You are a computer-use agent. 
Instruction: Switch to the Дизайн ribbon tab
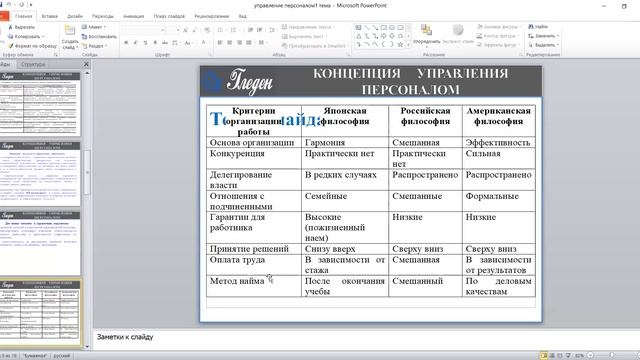75,16
